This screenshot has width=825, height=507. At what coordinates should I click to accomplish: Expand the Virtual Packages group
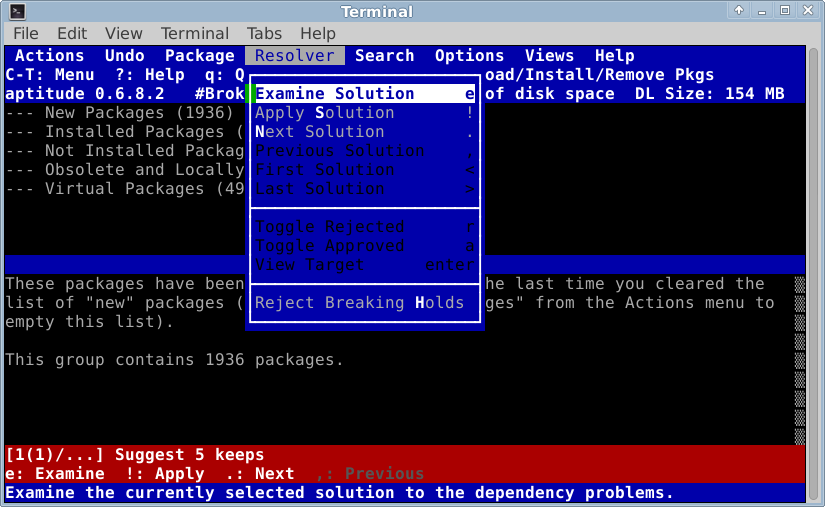coord(125,188)
